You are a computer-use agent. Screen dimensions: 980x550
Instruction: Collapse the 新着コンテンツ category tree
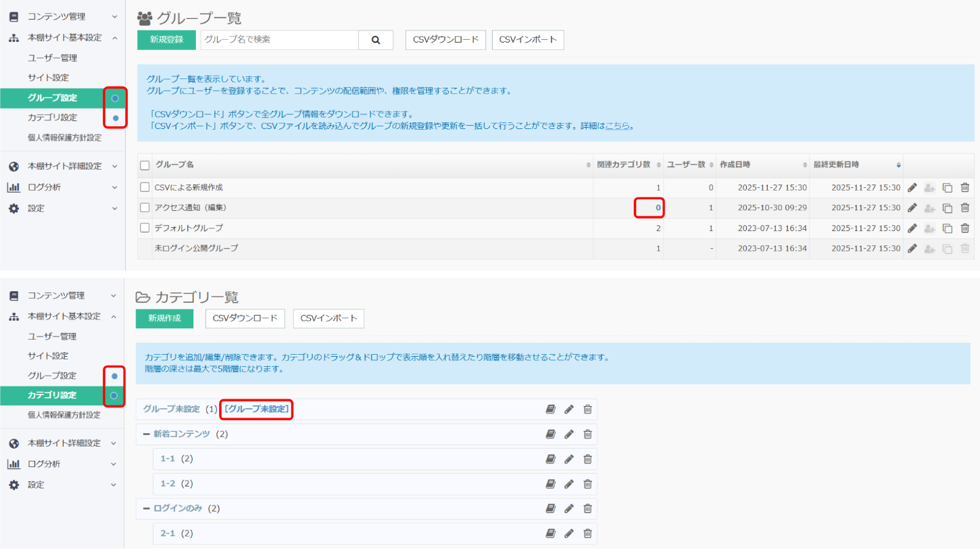[x=146, y=434]
